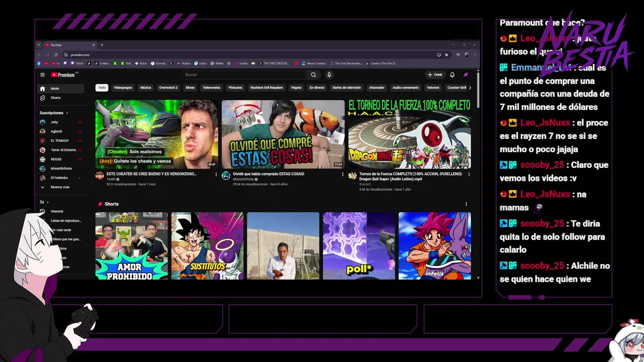Open the cheater video thumbnail
The height and width of the screenshot is (362, 644).
tap(156, 134)
